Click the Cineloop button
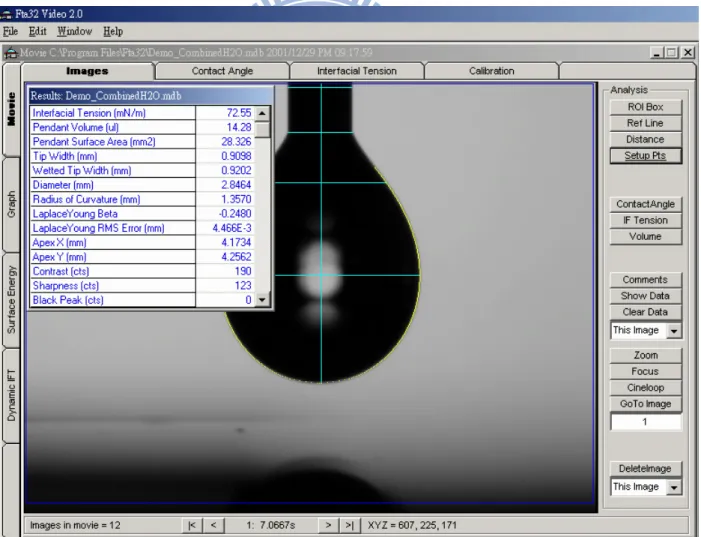This screenshot has height=537, width=701. click(x=646, y=388)
